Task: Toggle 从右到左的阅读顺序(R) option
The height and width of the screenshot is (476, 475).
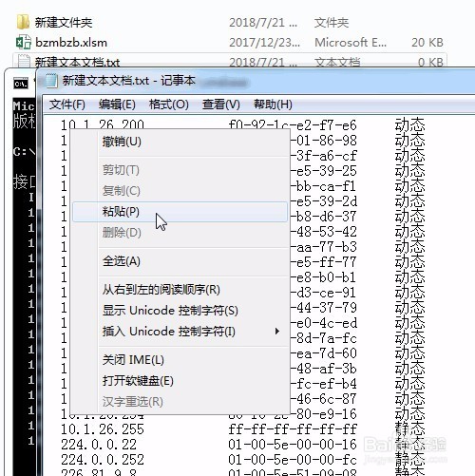Action: pos(180,290)
